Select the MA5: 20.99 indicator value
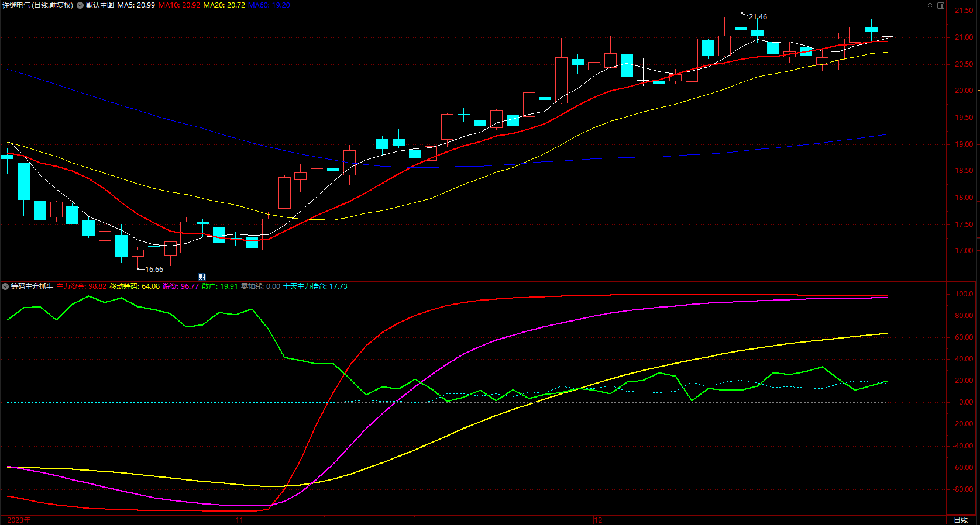 [x=136, y=5]
